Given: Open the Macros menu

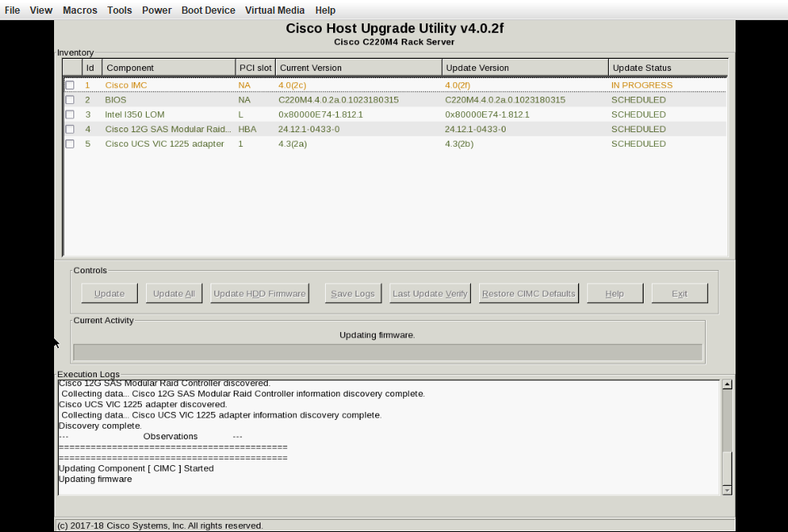Looking at the screenshot, I should click(80, 10).
